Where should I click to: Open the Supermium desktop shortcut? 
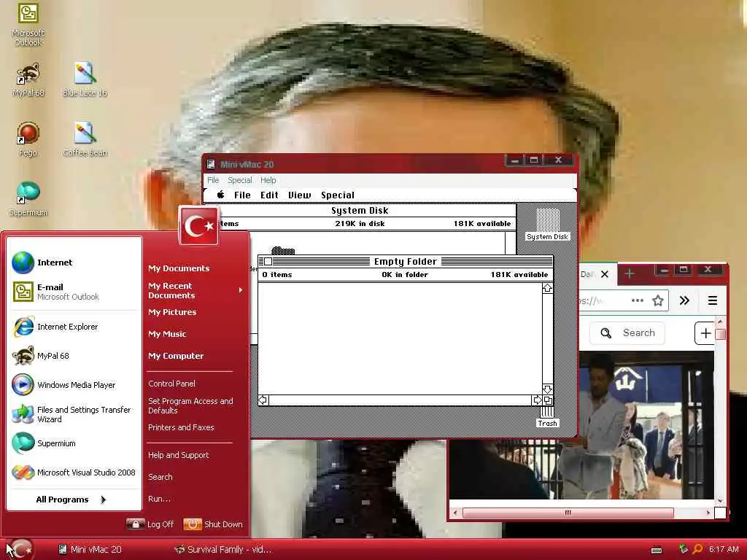(x=28, y=199)
